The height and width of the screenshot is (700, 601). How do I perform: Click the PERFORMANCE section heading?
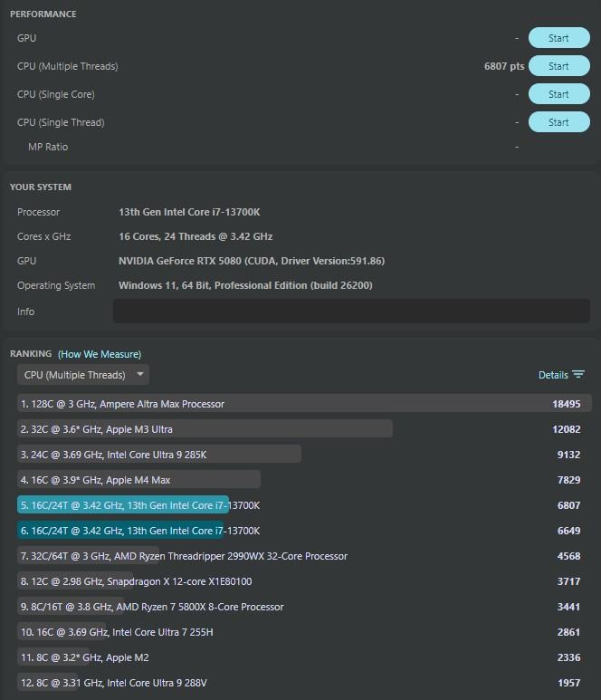click(x=43, y=14)
